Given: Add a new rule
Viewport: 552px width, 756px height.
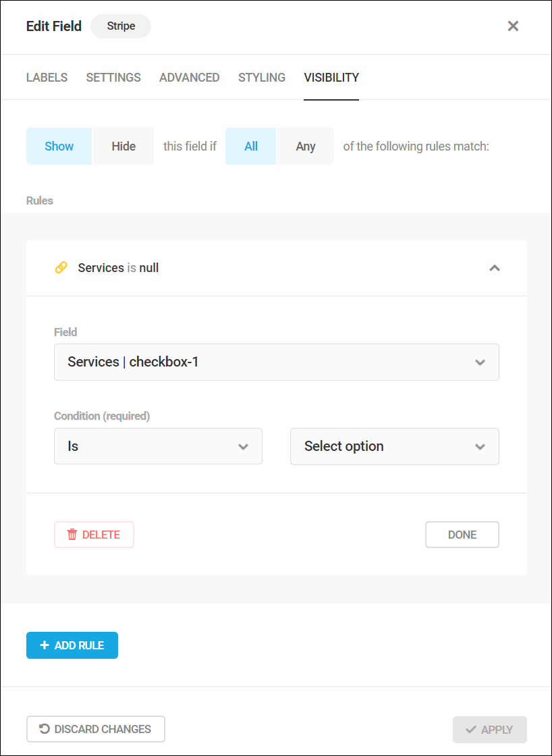Looking at the screenshot, I should (x=72, y=645).
